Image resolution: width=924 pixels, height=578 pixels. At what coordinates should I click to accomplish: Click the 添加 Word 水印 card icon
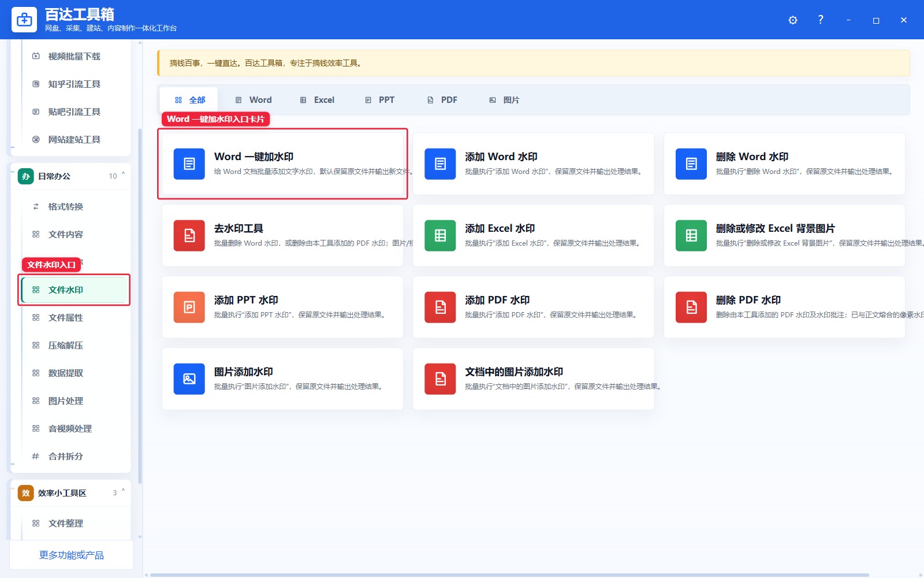point(440,164)
